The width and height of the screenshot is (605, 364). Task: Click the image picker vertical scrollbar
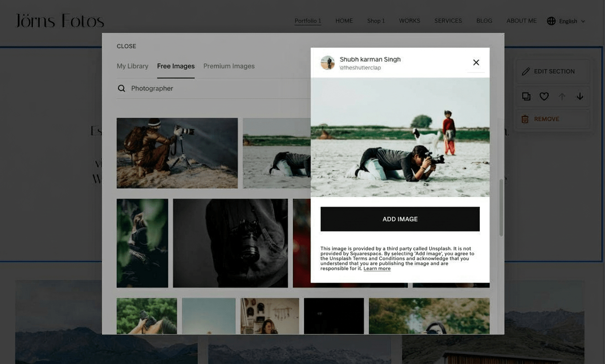[501, 207]
